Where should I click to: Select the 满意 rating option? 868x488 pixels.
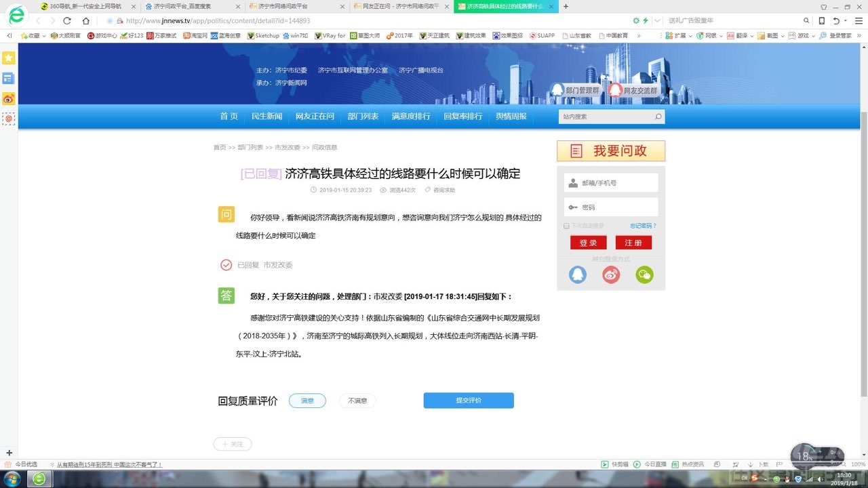click(x=307, y=401)
